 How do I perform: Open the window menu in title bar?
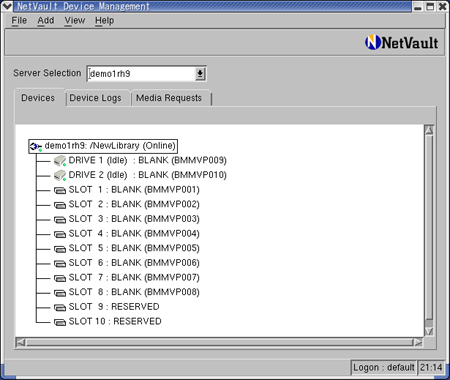click(7, 6)
